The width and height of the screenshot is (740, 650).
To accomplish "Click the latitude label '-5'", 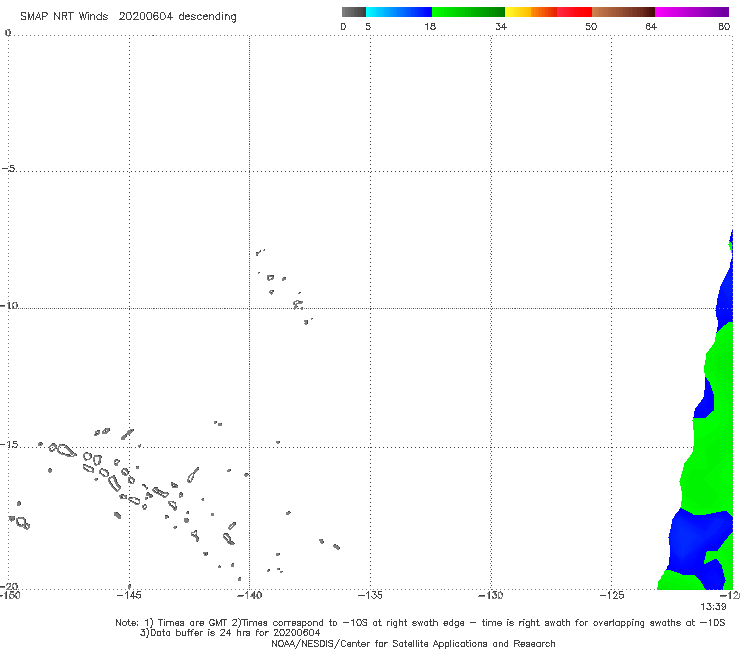I will [x=8, y=169].
